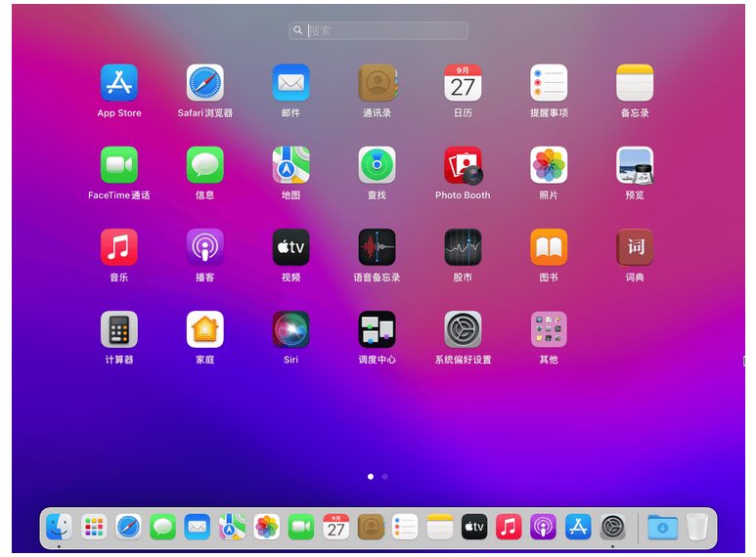Open Calendar from the Dock
This screenshot has width=756, height=557.
tap(335, 527)
